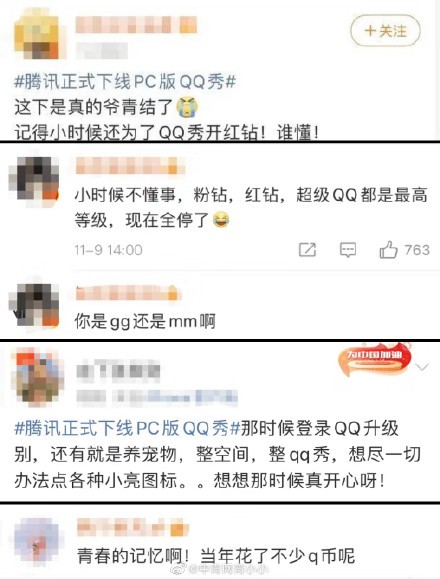The height and width of the screenshot is (579, 440).
Task: Click the +关注 follow button
Action: pyautogui.click(x=385, y=31)
